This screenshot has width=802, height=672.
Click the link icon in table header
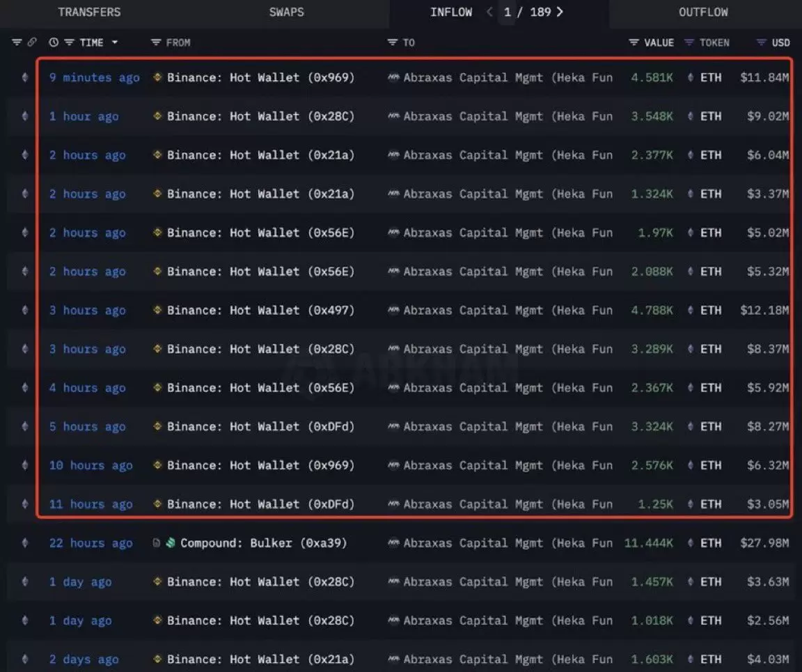[x=32, y=42]
